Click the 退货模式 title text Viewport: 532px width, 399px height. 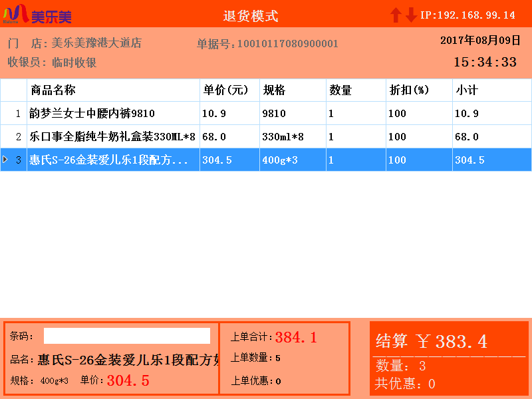point(251,16)
